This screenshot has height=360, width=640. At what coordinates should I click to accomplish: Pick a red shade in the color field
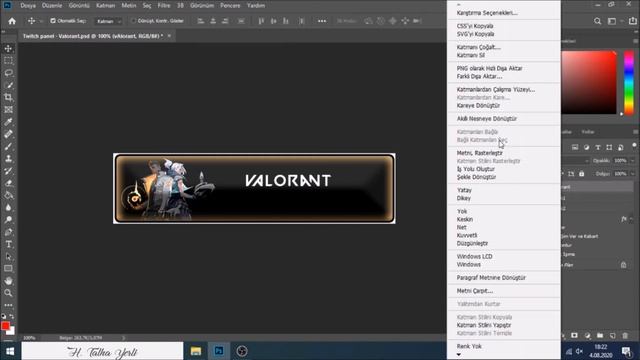click(588, 82)
